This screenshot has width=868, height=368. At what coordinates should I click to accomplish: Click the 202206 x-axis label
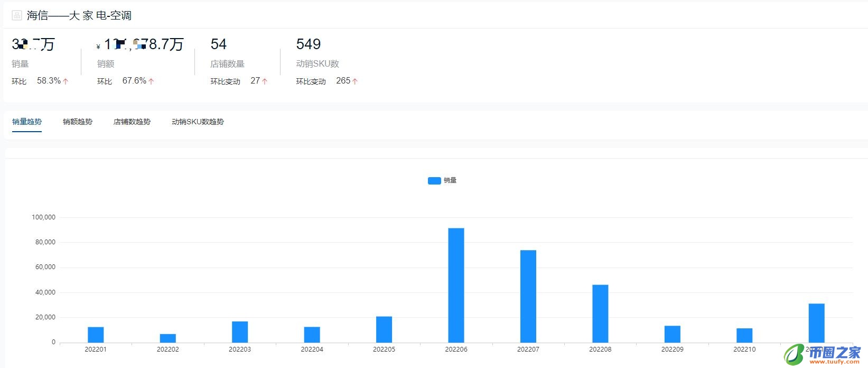(x=456, y=349)
